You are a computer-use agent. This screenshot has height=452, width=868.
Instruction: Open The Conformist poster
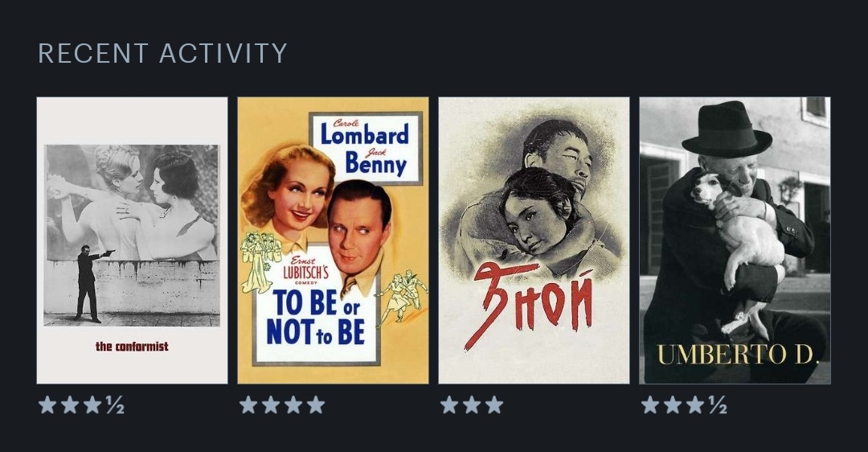pos(132,240)
